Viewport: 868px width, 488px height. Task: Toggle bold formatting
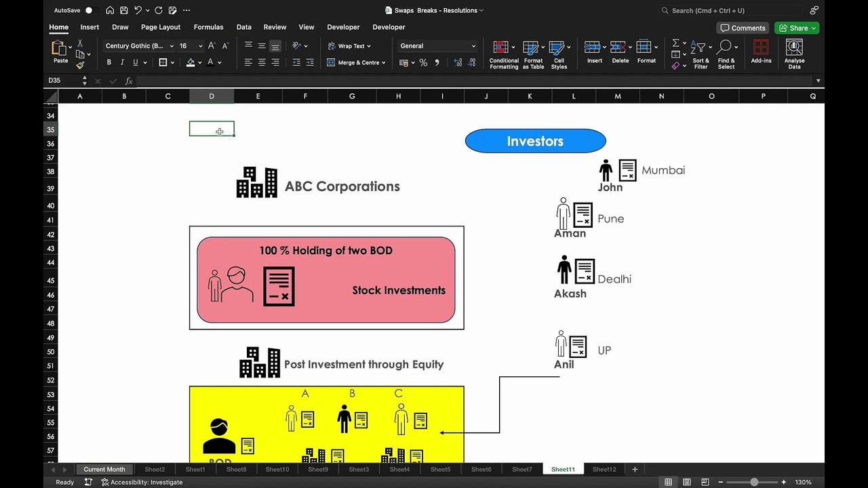(x=108, y=62)
